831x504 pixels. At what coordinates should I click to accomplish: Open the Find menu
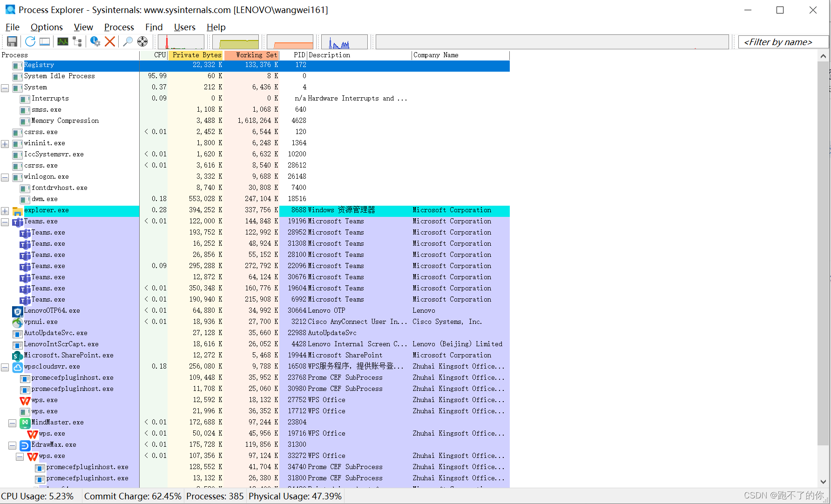(154, 27)
